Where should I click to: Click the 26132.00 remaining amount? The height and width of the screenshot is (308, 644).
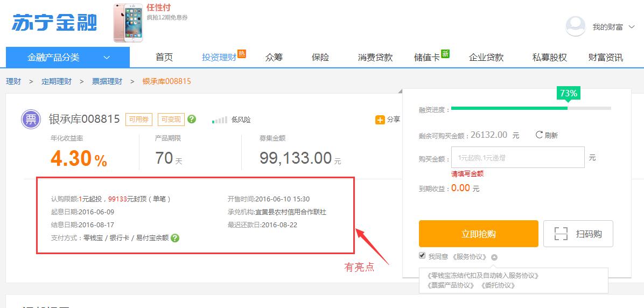[489, 135]
